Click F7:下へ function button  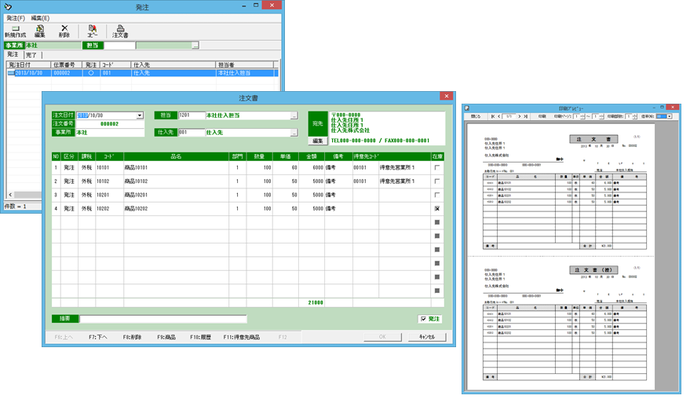point(98,337)
